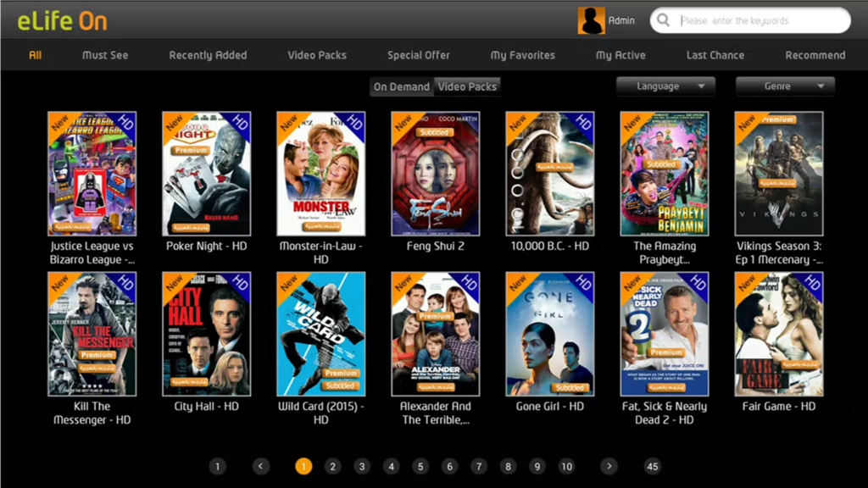Go to page 10
Viewport: 868px width, 488px height.
566,467
